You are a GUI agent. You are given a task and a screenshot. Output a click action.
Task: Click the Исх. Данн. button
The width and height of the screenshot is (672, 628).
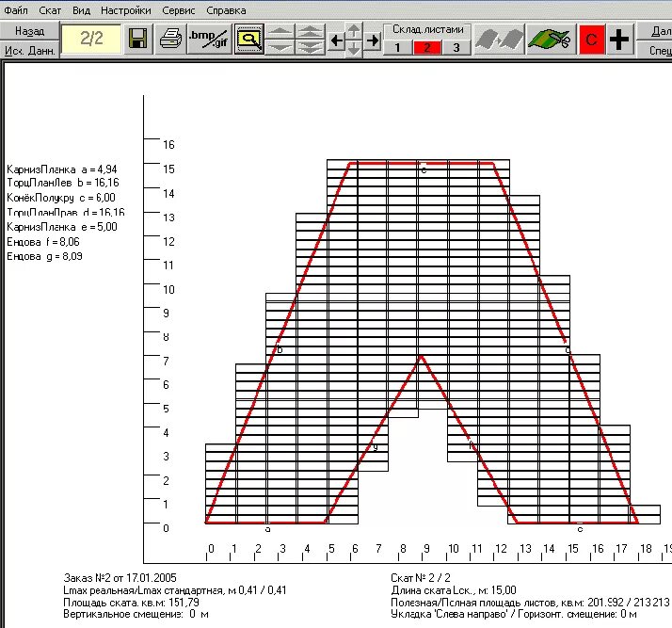29,50
